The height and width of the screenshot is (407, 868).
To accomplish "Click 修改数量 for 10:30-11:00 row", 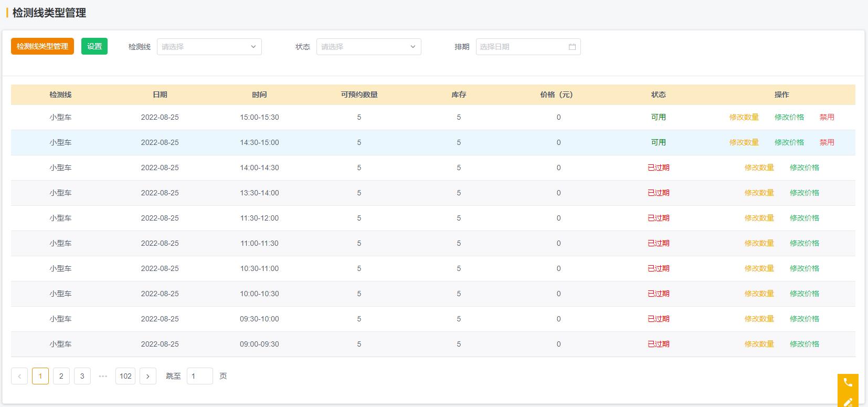I will click(759, 268).
